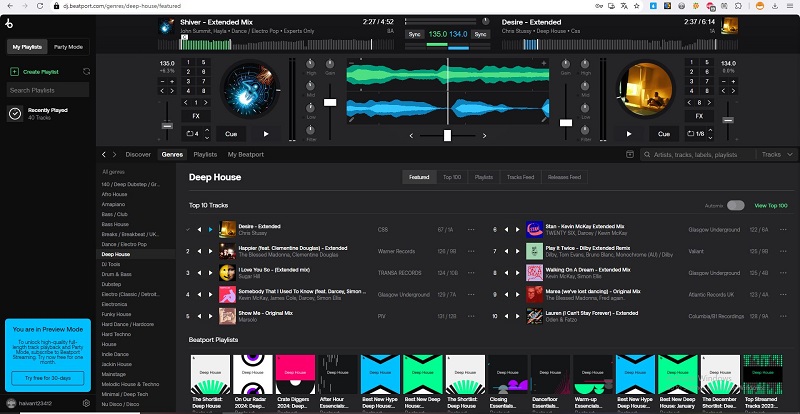The image size is (800, 414).
Task: Switch to Party Mode
Action: (x=68, y=47)
